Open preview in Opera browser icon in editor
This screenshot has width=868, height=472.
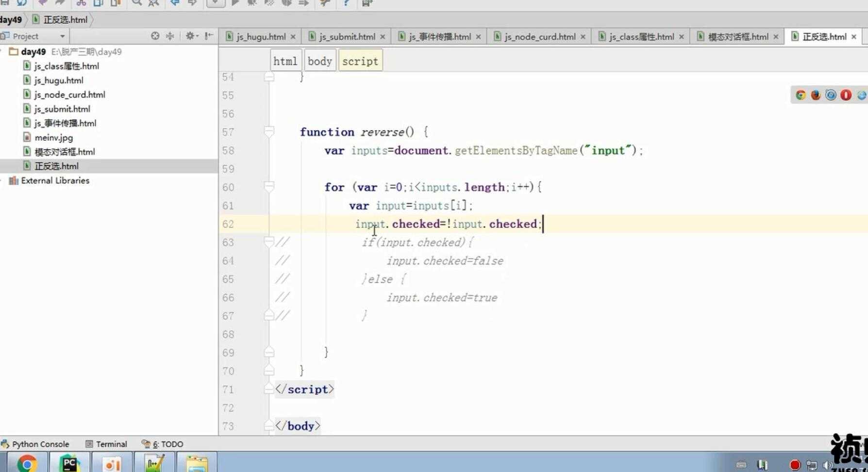[846, 95]
